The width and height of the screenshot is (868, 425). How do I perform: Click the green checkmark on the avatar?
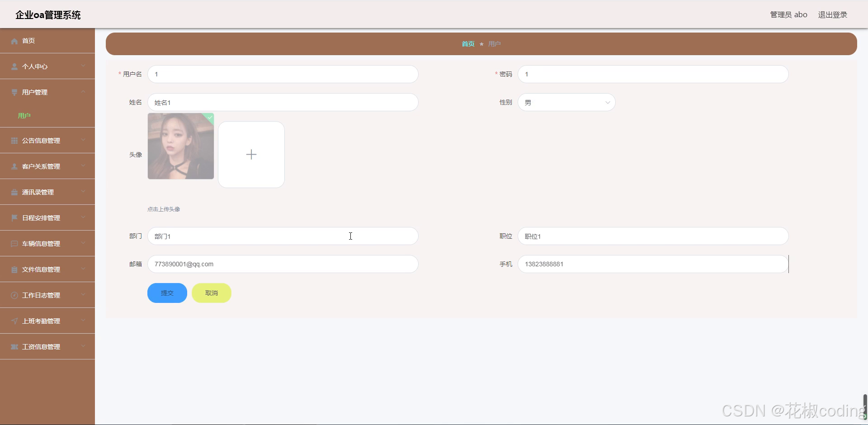click(210, 117)
